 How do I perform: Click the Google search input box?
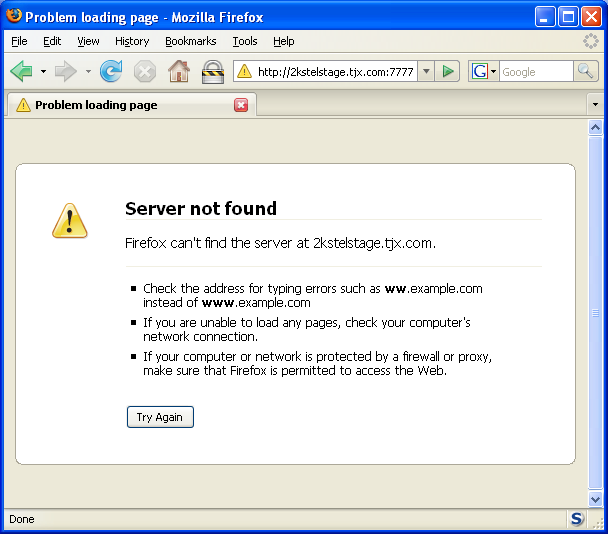[536, 72]
